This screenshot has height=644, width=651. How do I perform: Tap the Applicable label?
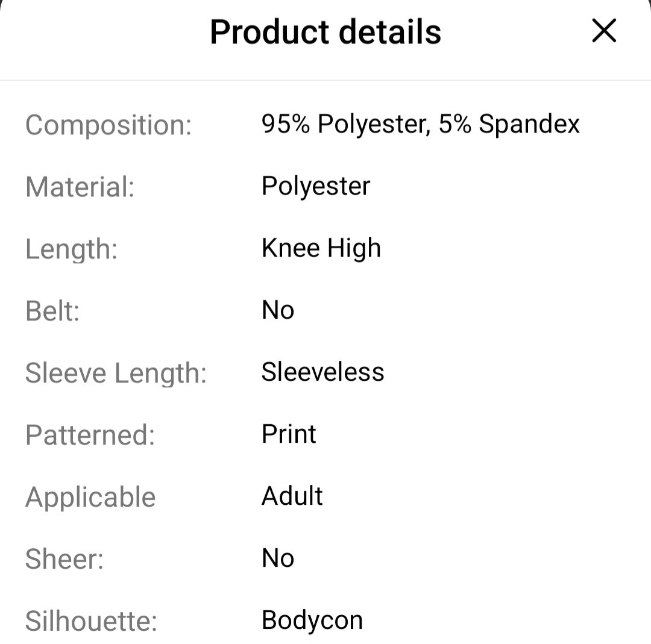(90, 498)
